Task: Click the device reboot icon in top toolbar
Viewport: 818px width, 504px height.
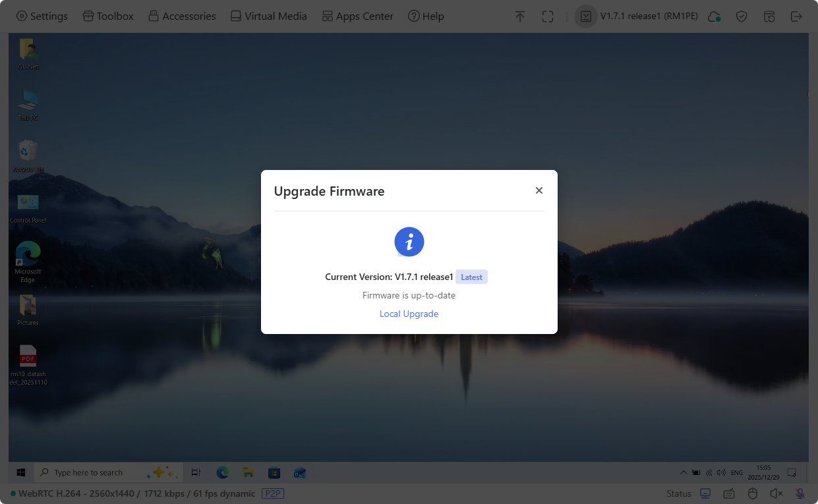Action: [x=769, y=16]
